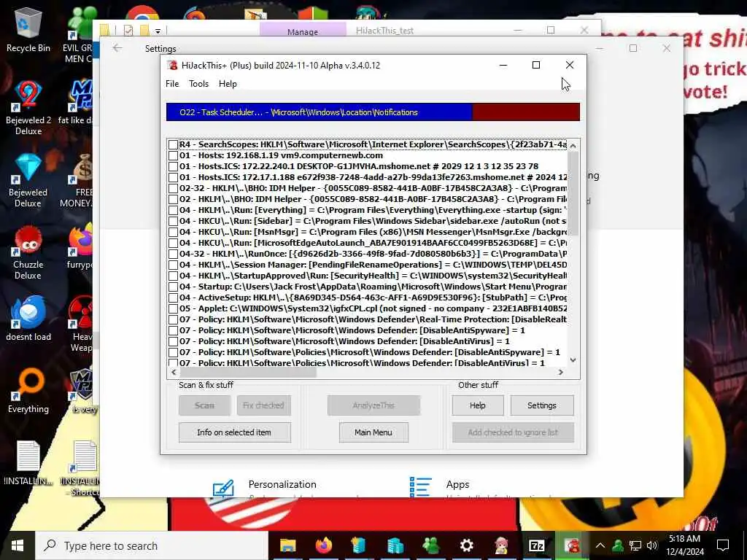
Task: Click the Personalization icon in the Settings window
Action: point(223,489)
